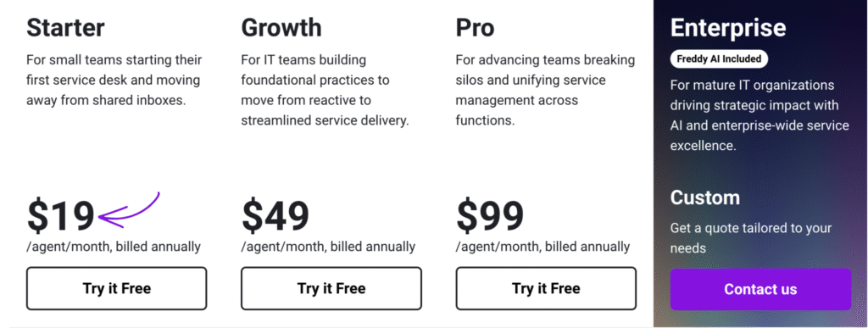868x328 pixels.
Task: Click the Starter plan description text
Action: click(x=114, y=81)
